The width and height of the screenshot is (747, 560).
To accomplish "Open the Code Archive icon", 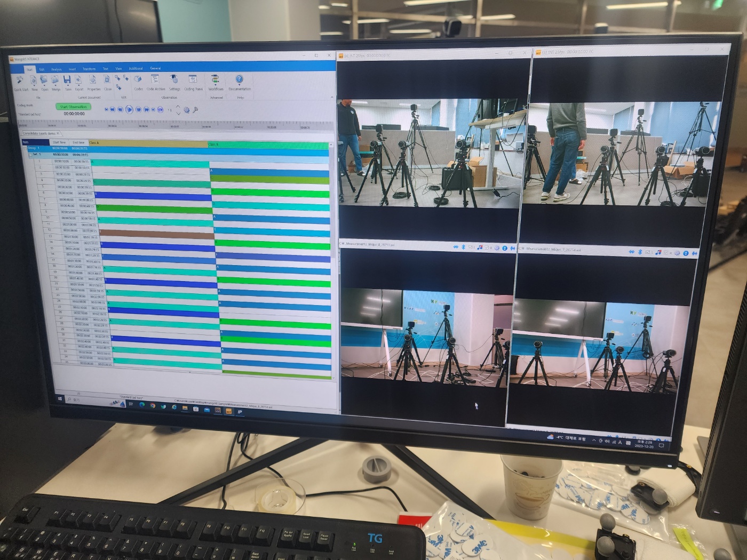I will 155,79.
